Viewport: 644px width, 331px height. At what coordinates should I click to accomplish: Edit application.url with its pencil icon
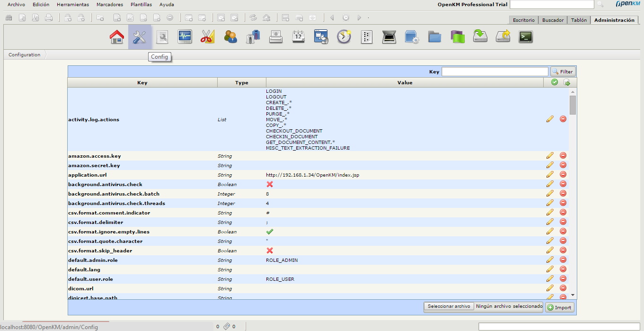click(x=549, y=175)
